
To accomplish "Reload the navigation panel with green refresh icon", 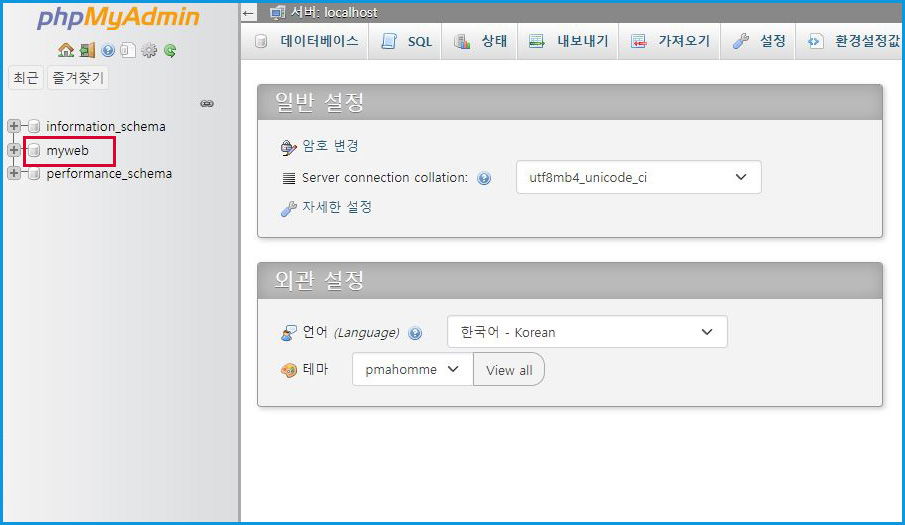I will coord(170,50).
